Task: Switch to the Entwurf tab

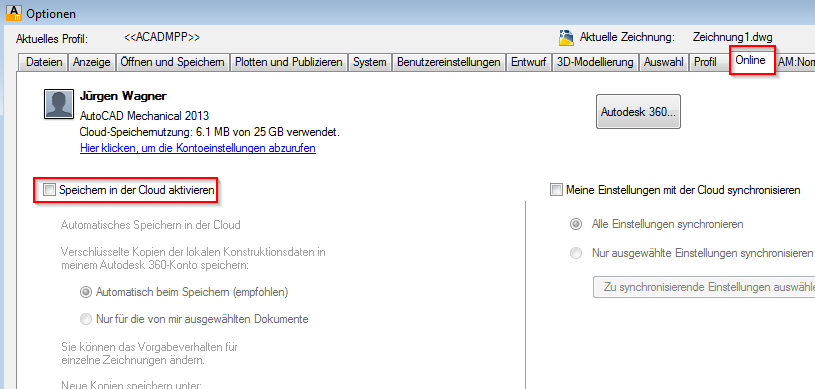Action: tap(529, 62)
